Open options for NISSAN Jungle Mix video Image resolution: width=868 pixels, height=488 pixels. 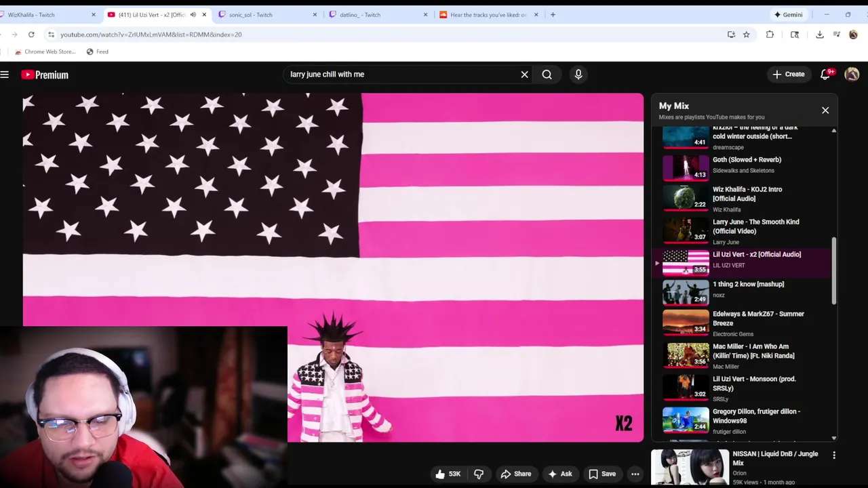point(834,455)
